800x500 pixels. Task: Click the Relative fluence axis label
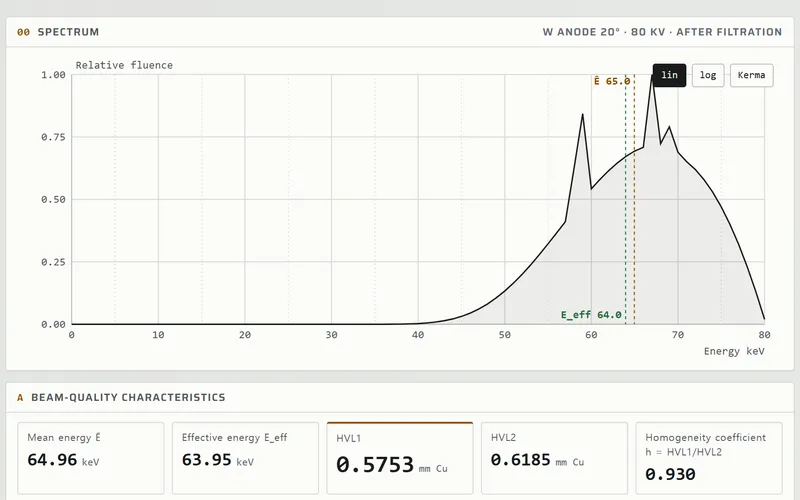[x=124, y=65]
